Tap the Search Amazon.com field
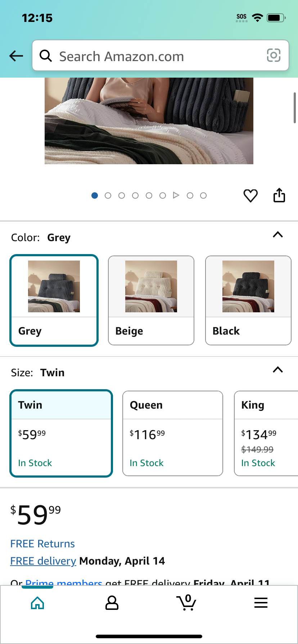The width and height of the screenshot is (298, 644). coord(161,55)
